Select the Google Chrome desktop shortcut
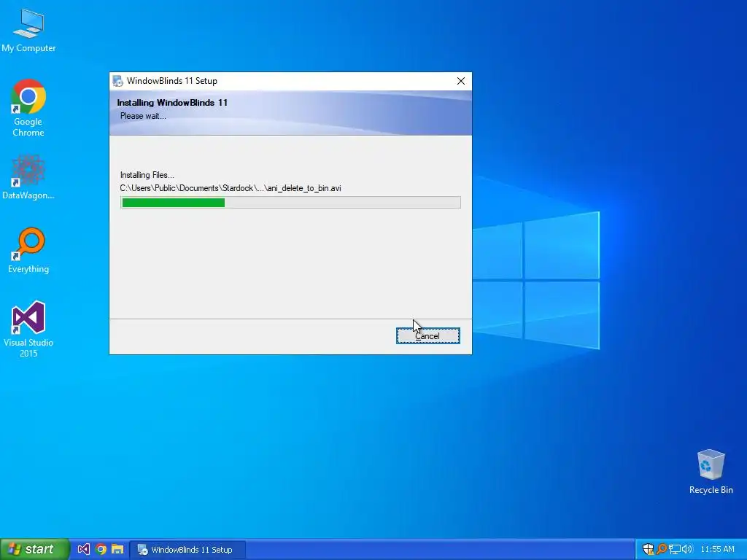Image resolution: width=747 pixels, height=560 pixels. click(x=28, y=109)
